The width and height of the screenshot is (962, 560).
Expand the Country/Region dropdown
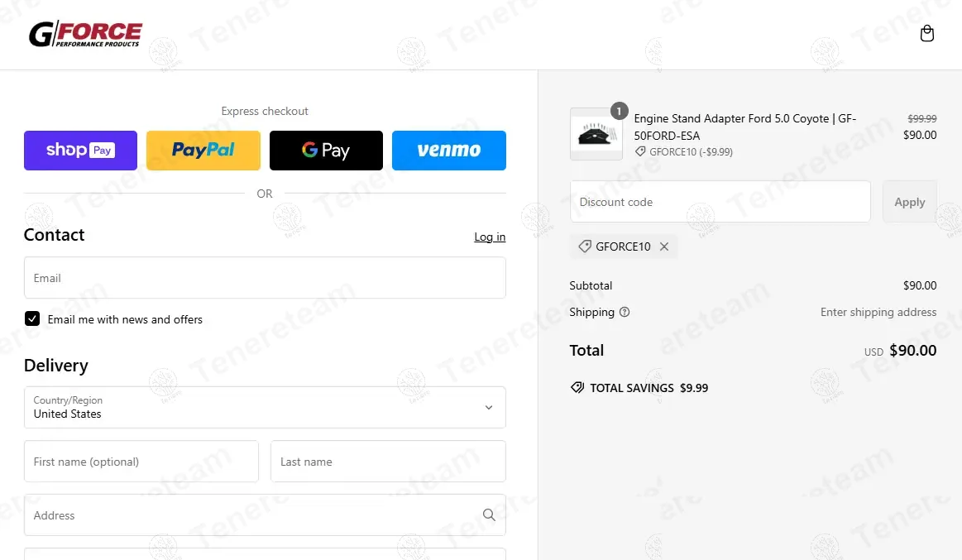[x=265, y=407]
